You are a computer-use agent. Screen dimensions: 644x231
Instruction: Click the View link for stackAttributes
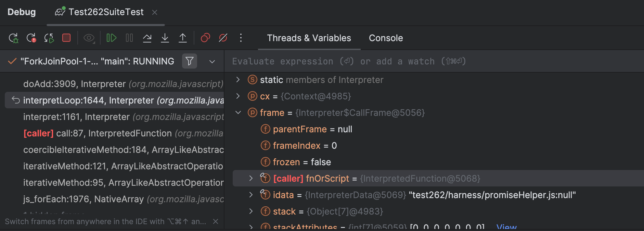tap(506, 227)
